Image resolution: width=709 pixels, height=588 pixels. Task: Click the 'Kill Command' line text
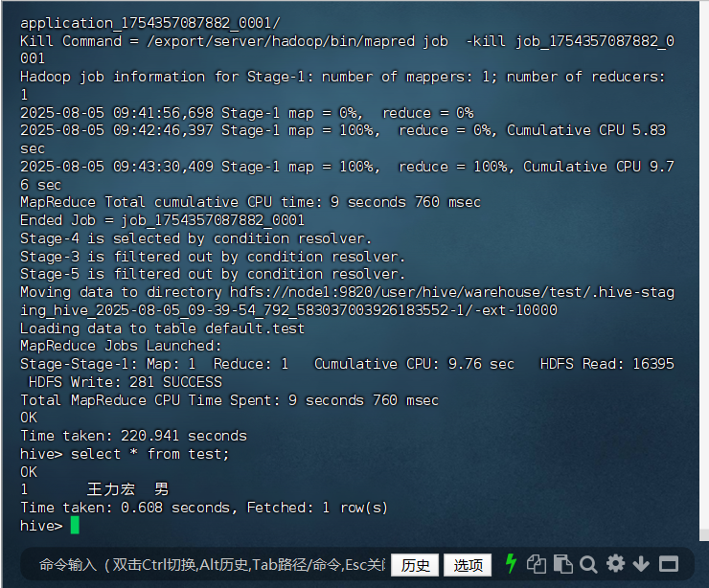tap(347, 50)
